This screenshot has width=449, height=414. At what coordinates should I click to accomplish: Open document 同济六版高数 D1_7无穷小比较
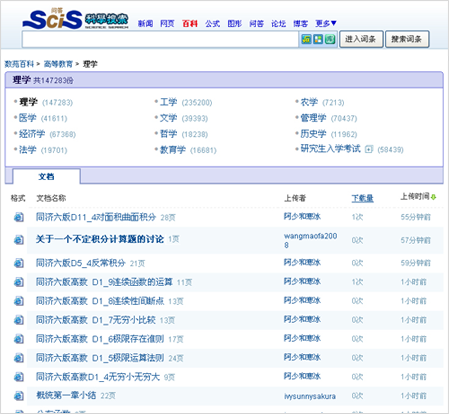(96, 320)
